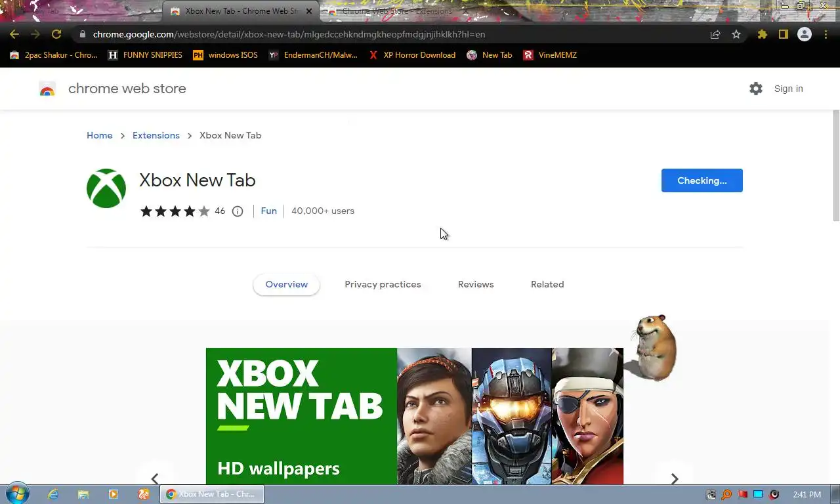This screenshot has width=840, height=504.
Task: Open the New Tab bookmark
Action: [490, 55]
